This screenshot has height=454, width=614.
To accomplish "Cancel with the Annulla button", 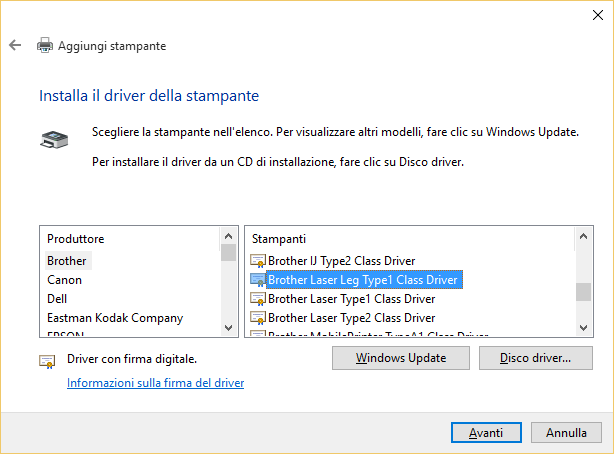I will point(566,432).
